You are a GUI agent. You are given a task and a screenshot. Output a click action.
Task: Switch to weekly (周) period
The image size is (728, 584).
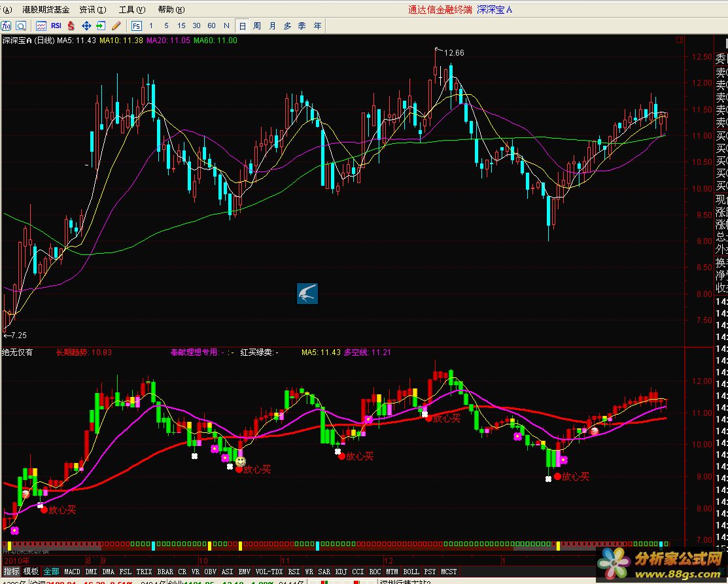pyautogui.click(x=257, y=26)
